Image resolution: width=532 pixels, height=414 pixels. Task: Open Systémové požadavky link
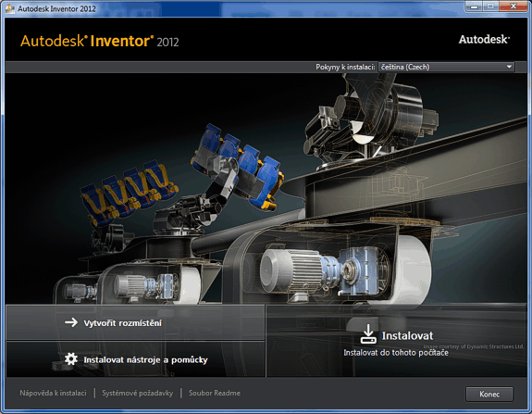pos(138,393)
